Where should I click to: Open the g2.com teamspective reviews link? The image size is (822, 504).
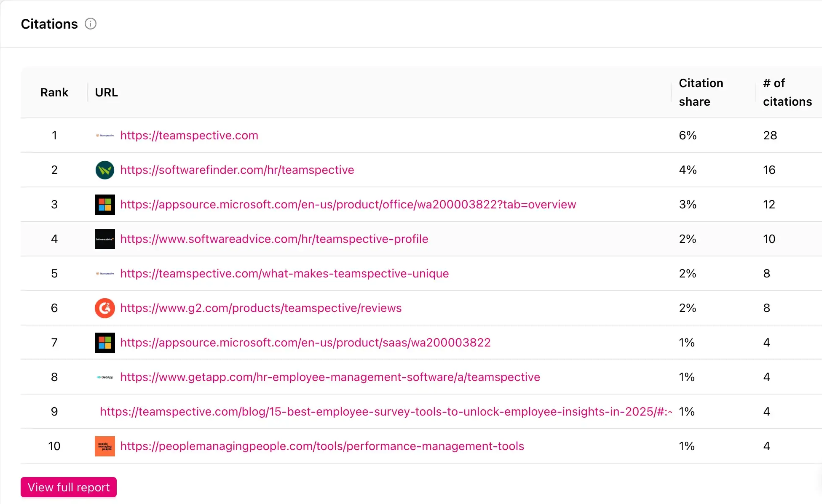pyautogui.click(x=261, y=308)
